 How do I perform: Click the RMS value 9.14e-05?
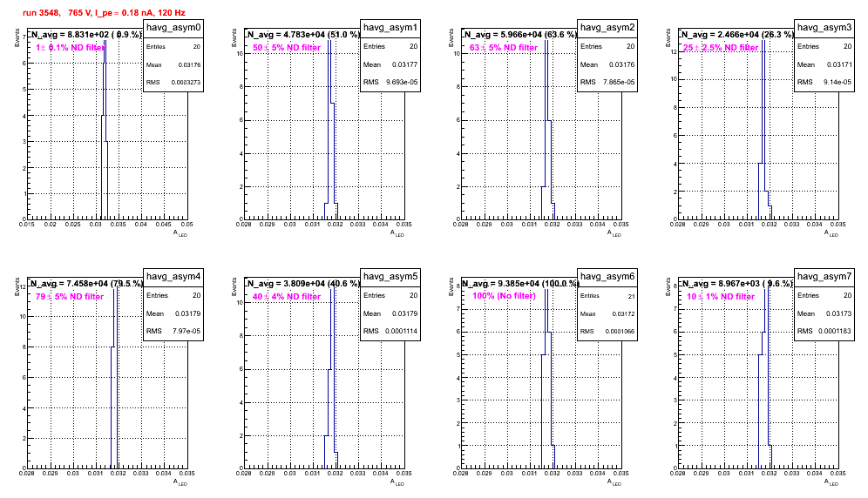click(837, 82)
